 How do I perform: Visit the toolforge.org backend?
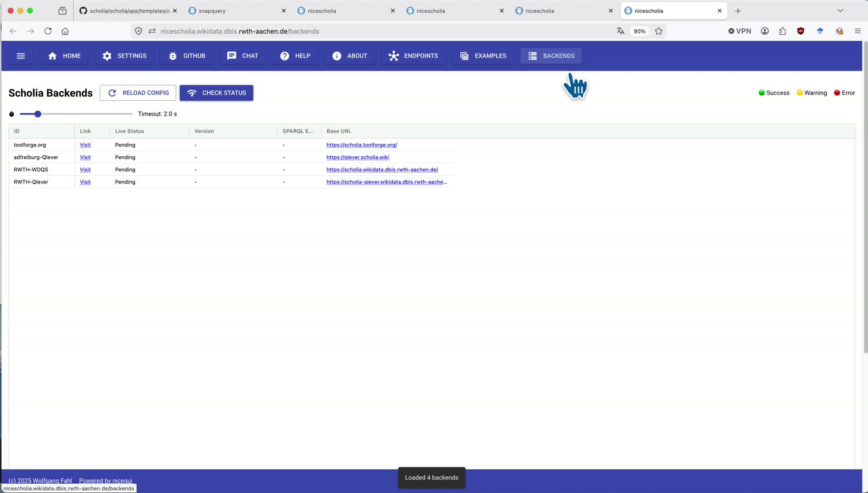pos(85,145)
